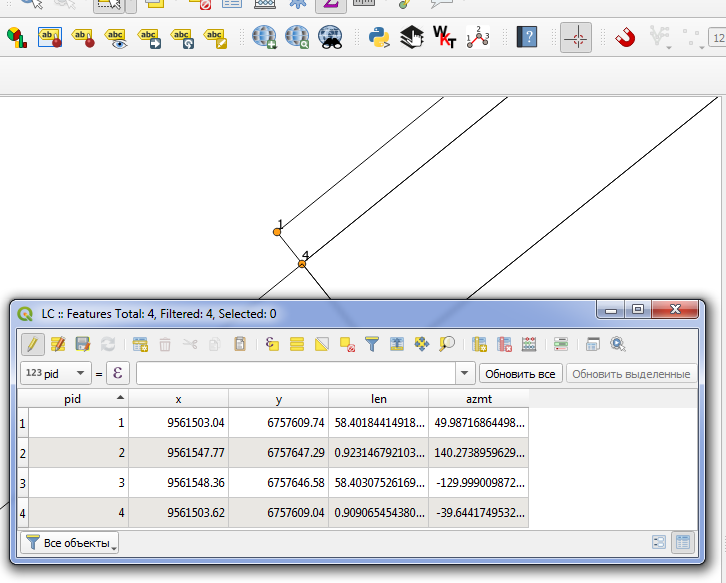Click zoom map to selected rows icon
726x583 pixels.
click(446, 344)
